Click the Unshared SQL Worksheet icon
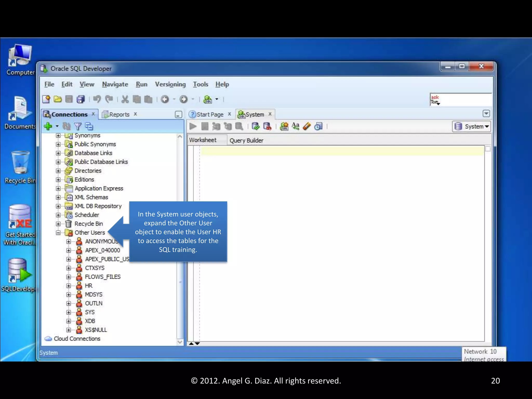 (284, 127)
